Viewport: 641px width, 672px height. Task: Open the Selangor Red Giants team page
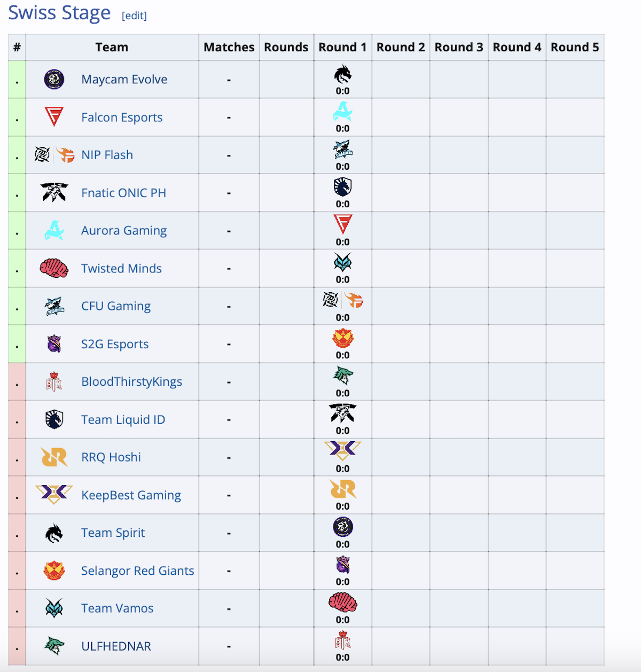tap(137, 571)
